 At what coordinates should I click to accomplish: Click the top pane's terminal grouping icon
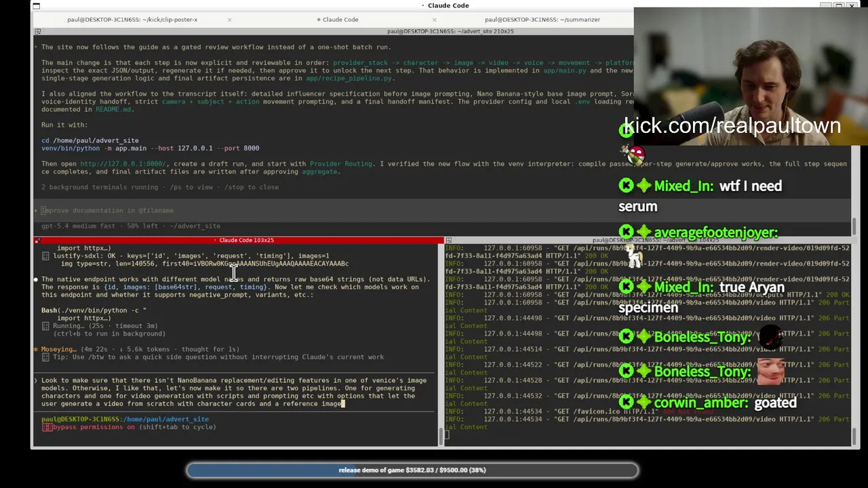(x=38, y=31)
